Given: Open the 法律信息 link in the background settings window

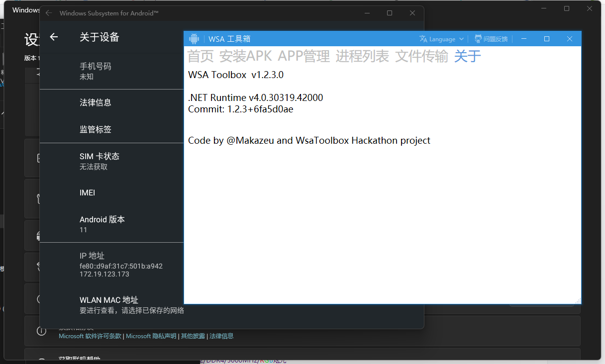Looking at the screenshot, I should click(x=221, y=336).
